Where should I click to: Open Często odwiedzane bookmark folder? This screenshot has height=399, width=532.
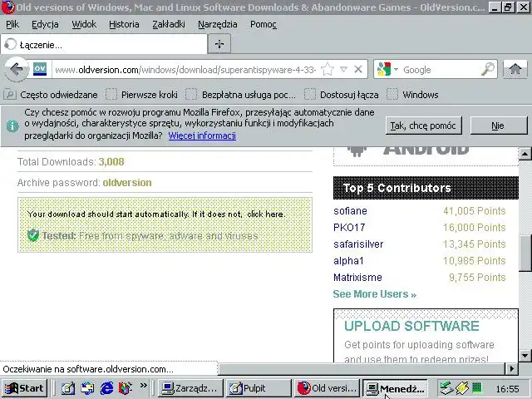click(51, 94)
